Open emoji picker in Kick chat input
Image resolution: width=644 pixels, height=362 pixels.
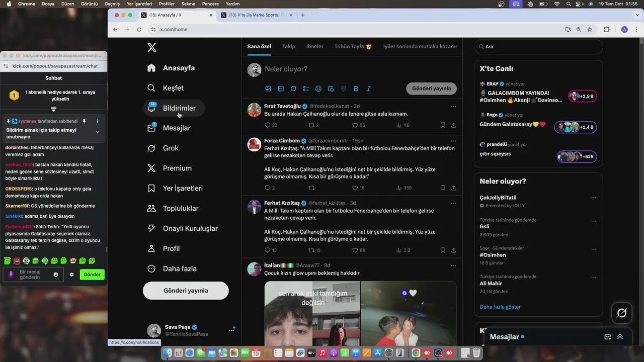tap(55, 275)
